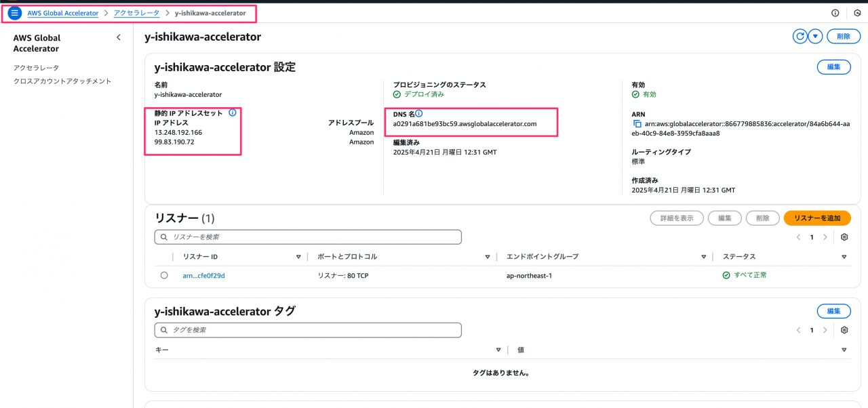868x408 pixels.
Task: Sort by the エンドポイントグループ column arrow
Action: pos(703,257)
